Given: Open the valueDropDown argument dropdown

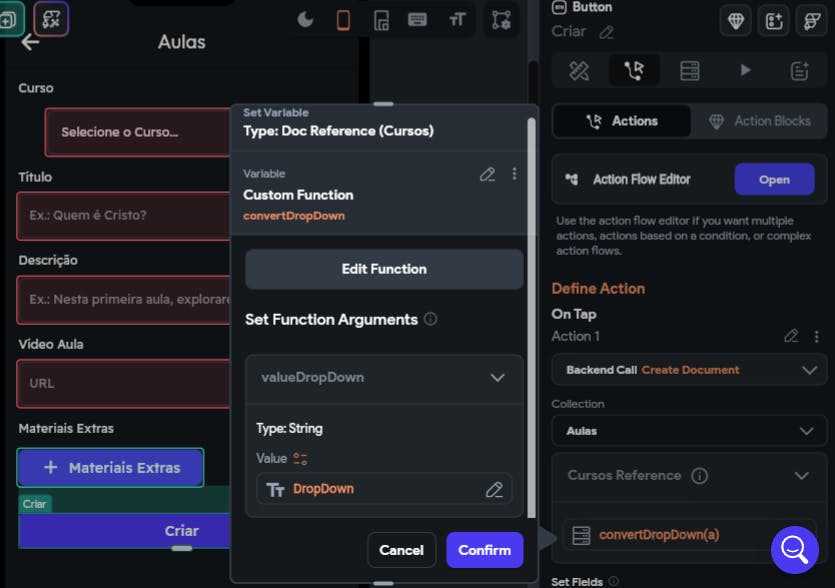Looking at the screenshot, I should (x=384, y=379).
